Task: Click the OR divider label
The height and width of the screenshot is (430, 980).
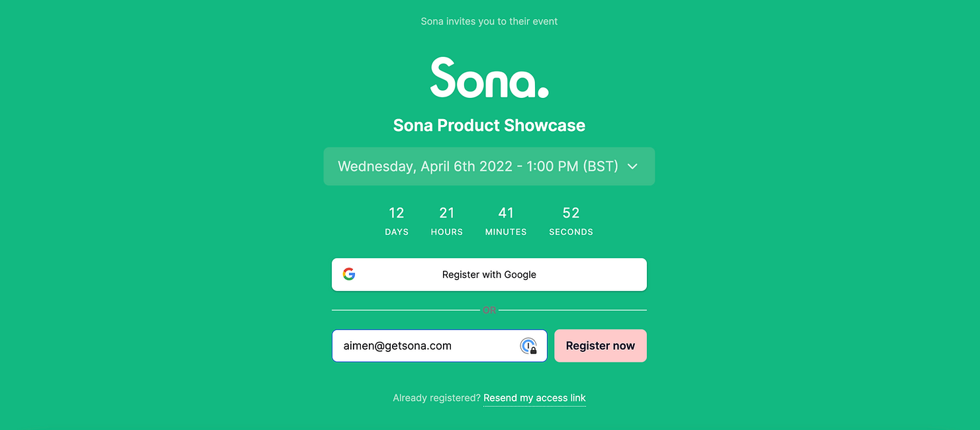Action: [489, 310]
